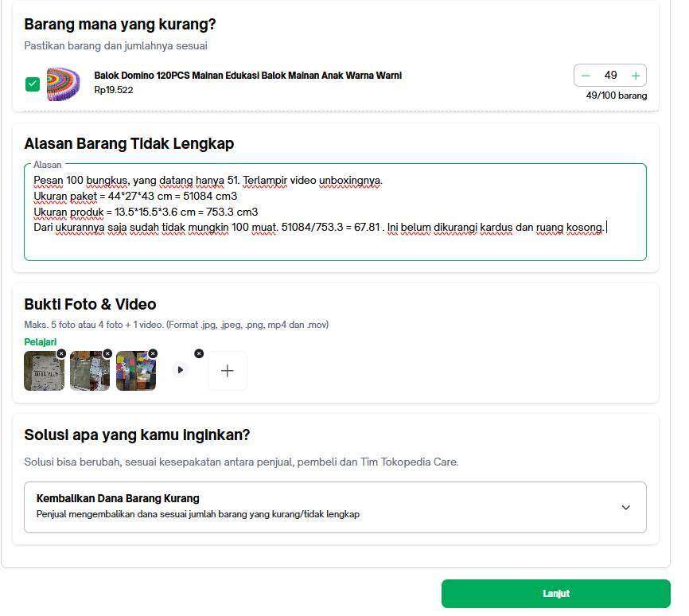
Task: Click the Bukti Foto & Video heading
Action: [x=90, y=304]
